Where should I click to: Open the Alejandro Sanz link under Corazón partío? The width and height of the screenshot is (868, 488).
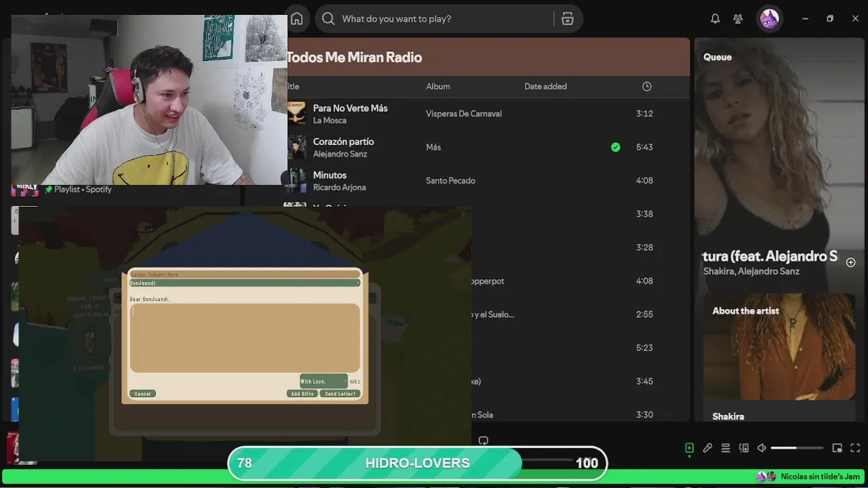coord(340,154)
